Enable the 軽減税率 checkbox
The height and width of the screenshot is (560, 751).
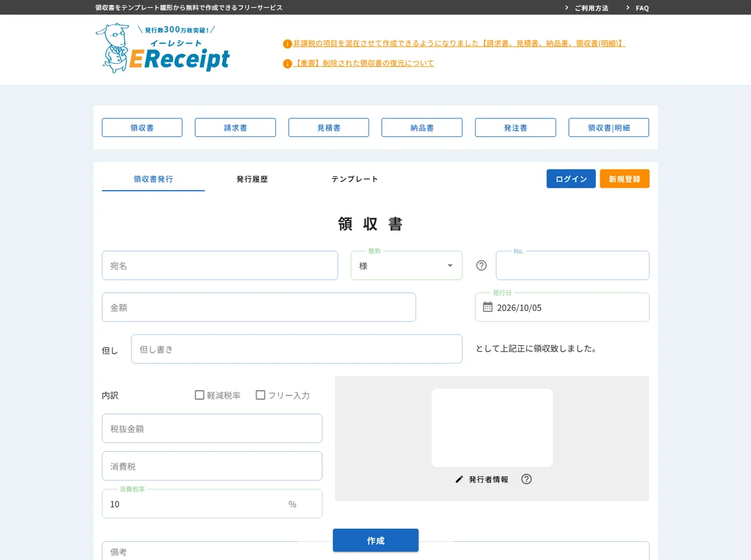200,395
